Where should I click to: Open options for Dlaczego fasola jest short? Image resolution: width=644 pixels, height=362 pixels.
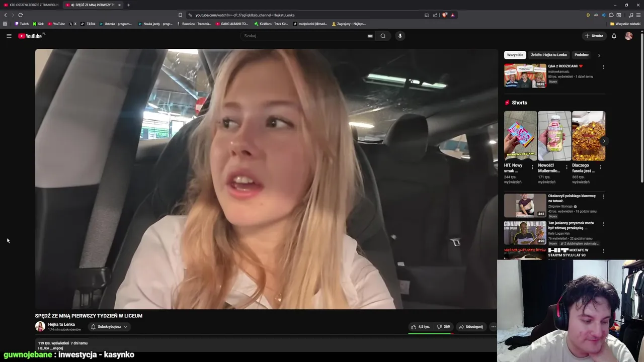(600, 167)
